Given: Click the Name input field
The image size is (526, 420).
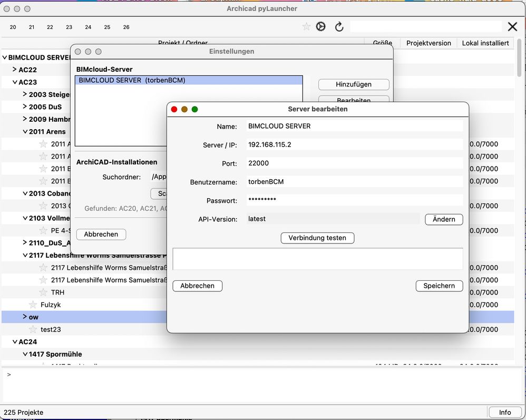Looking at the screenshot, I should point(355,126).
